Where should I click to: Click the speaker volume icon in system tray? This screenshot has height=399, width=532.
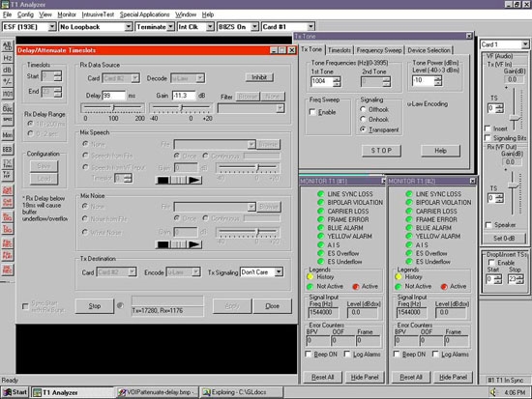tap(493, 392)
